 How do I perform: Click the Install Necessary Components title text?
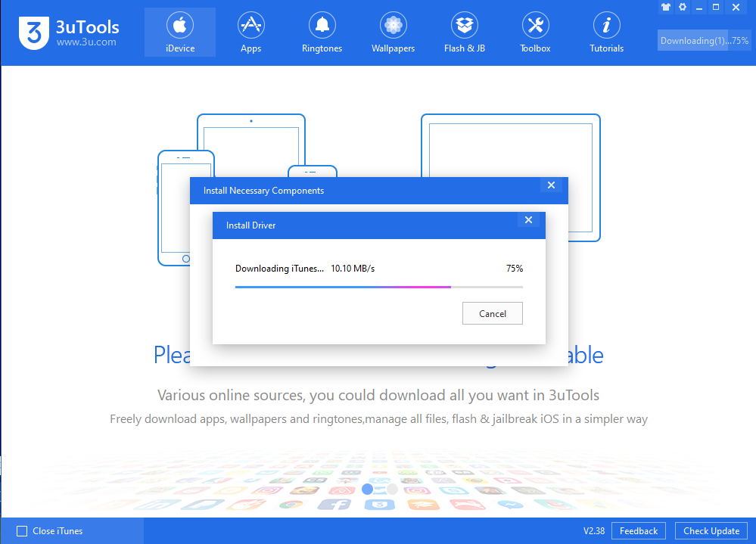(x=264, y=191)
